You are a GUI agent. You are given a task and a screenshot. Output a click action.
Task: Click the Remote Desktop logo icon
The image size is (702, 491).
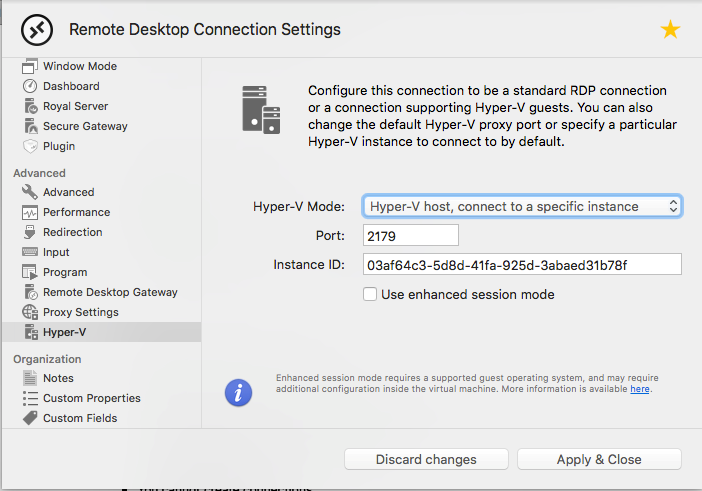[37, 30]
